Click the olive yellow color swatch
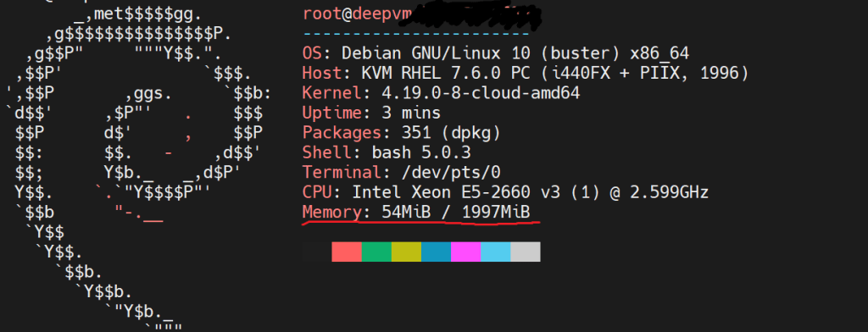Screen dimensions: 868x332 406,252
